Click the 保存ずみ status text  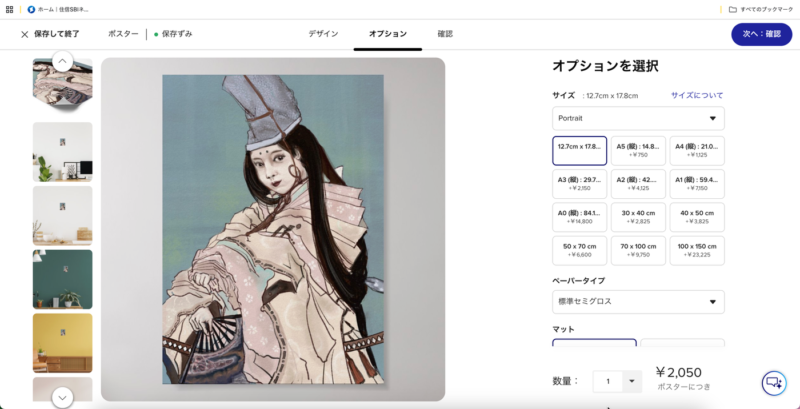(x=177, y=34)
